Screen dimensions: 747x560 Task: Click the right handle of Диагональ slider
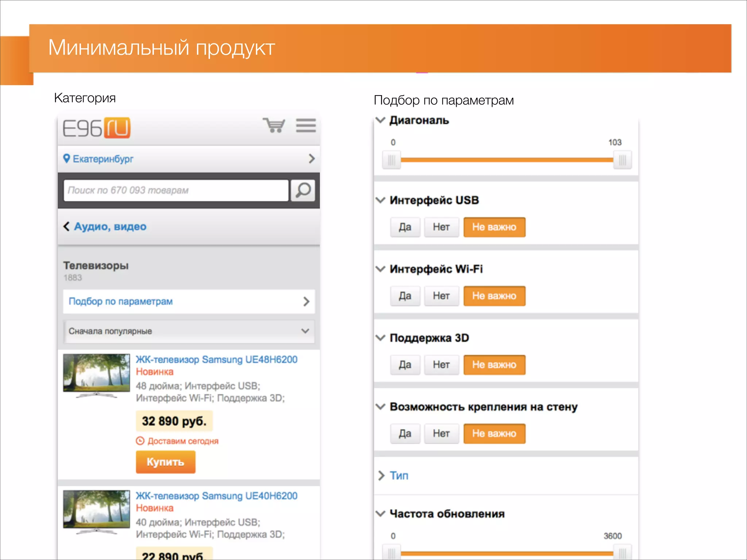622,160
